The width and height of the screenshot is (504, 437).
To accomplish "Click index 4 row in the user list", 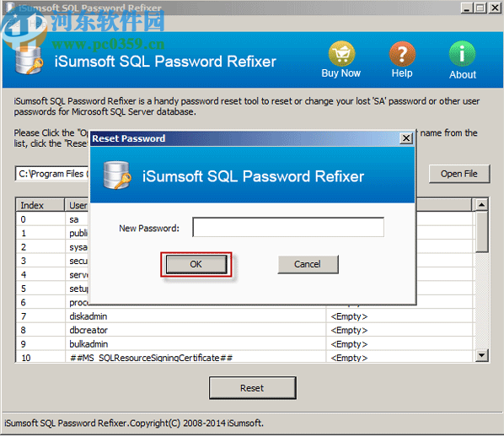I will click(x=53, y=275).
